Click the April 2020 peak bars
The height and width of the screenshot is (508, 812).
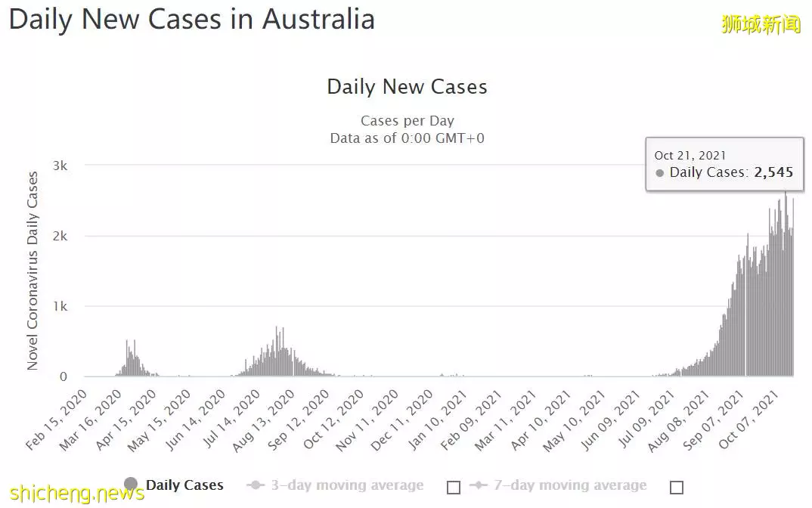(x=132, y=358)
